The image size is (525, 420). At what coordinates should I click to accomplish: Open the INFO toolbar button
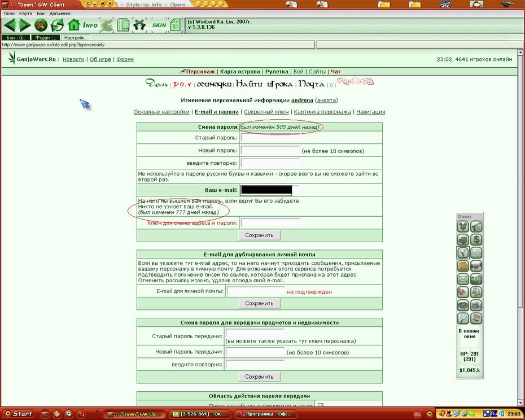pos(90,25)
